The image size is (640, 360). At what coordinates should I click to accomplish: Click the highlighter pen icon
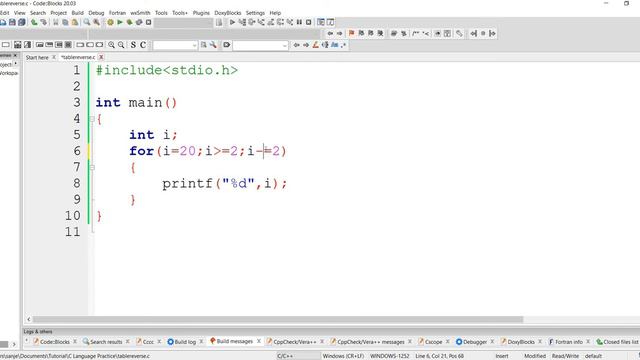tap(315, 45)
